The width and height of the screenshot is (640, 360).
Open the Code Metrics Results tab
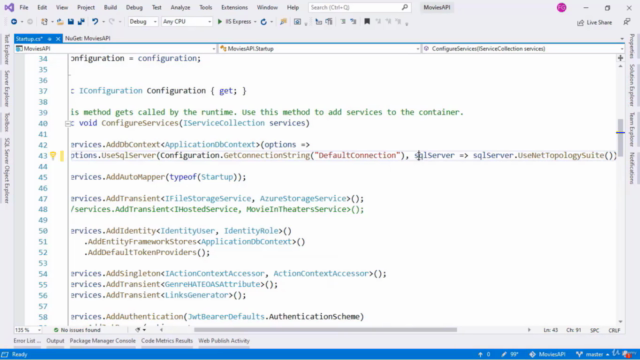pos(167,341)
